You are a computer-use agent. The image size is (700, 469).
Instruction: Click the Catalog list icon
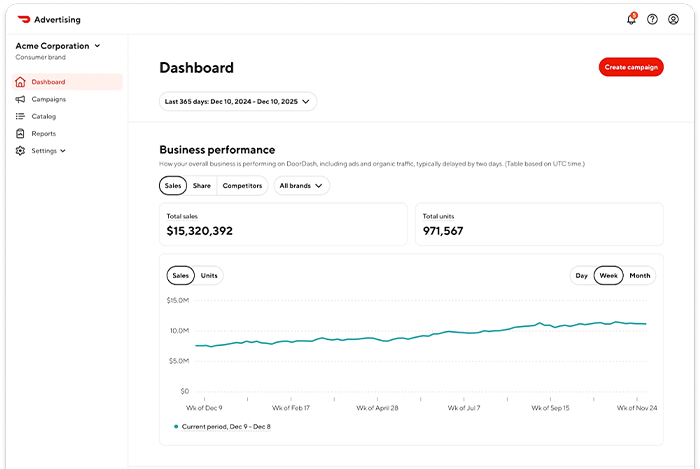20,116
